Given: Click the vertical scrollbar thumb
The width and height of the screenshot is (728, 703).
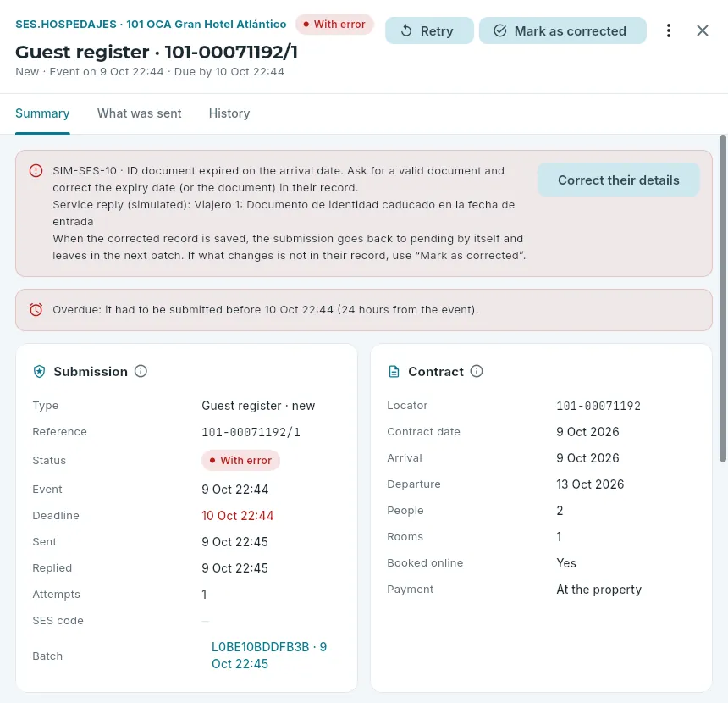Looking at the screenshot, I should 722,298.
